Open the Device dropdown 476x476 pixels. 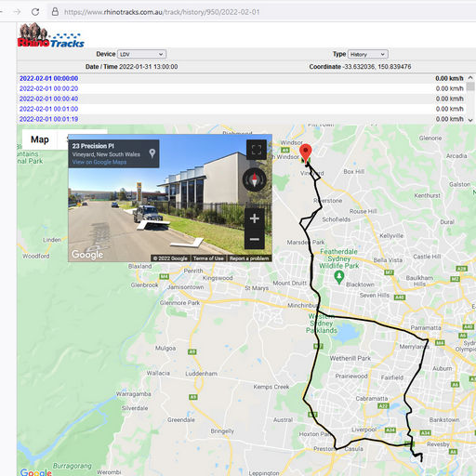tap(141, 54)
